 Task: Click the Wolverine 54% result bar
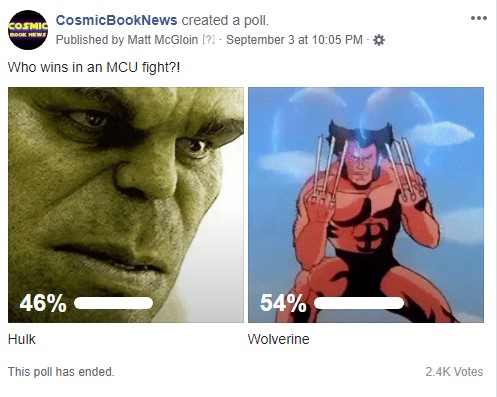click(x=359, y=303)
